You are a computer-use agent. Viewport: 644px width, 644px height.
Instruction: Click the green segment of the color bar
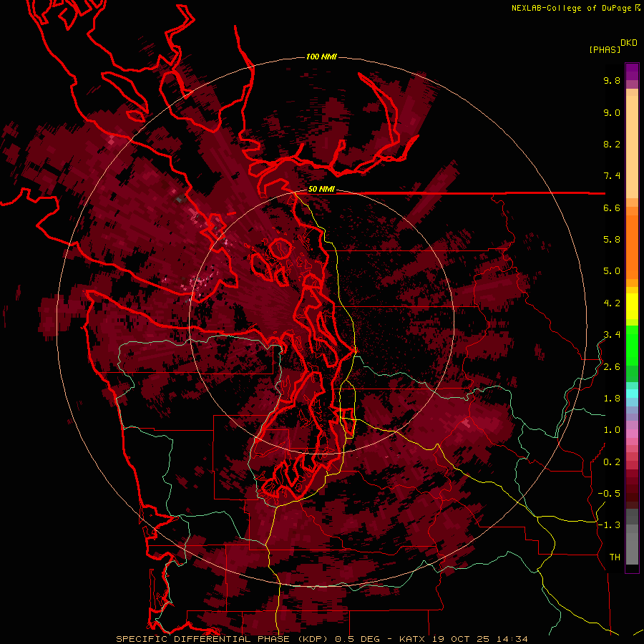632,345
